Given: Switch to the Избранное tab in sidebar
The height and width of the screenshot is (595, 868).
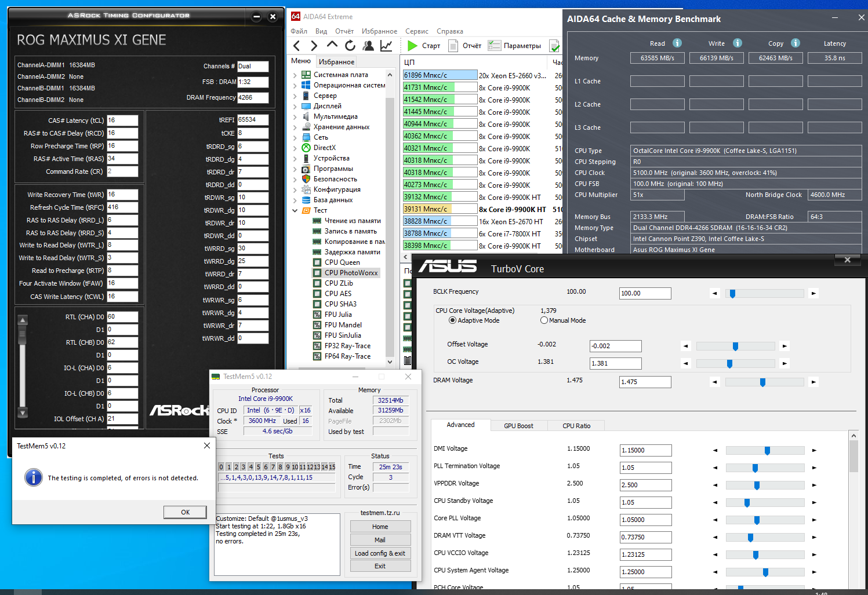Looking at the screenshot, I should pyautogui.click(x=336, y=62).
